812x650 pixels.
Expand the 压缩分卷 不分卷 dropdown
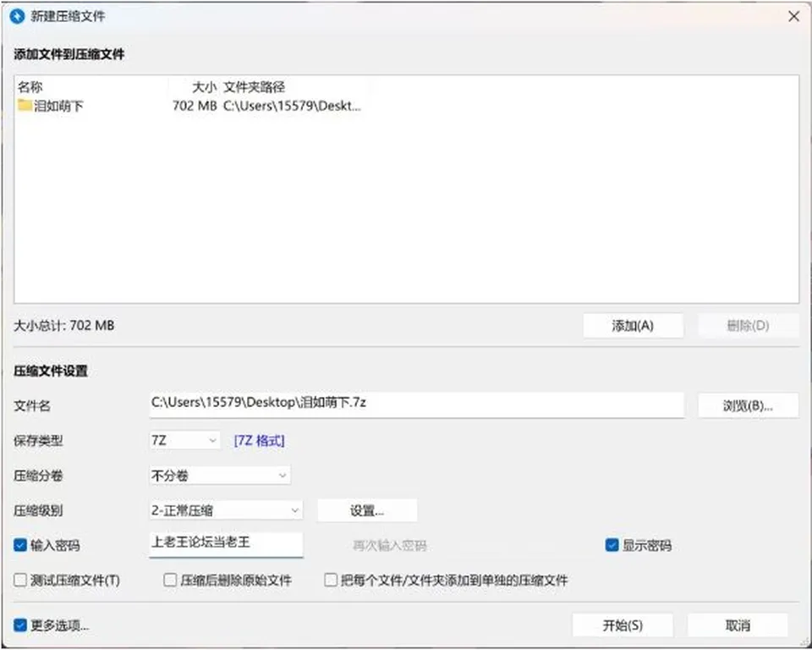pyautogui.click(x=220, y=476)
